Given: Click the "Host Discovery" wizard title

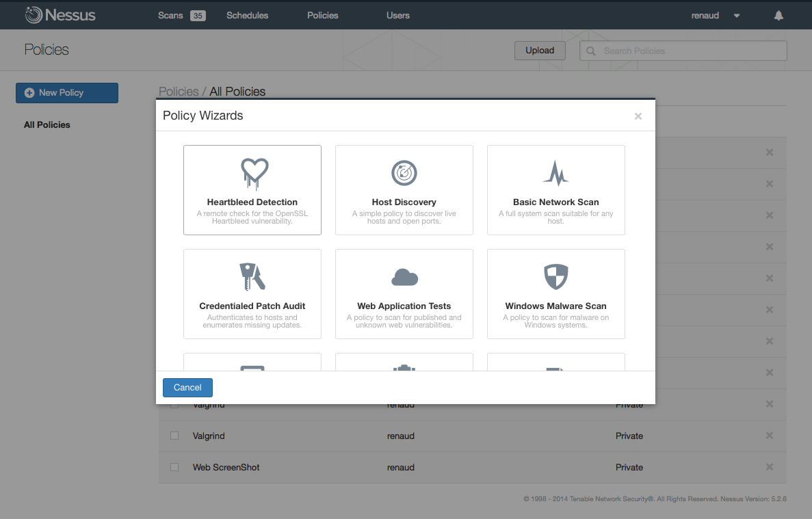Looking at the screenshot, I should pos(404,202).
